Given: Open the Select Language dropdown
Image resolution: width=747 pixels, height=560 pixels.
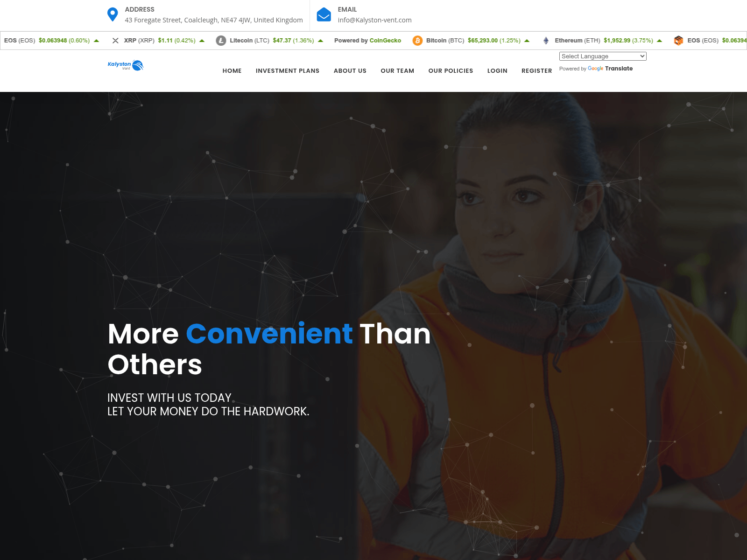Looking at the screenshot, I should pos(603,56).
